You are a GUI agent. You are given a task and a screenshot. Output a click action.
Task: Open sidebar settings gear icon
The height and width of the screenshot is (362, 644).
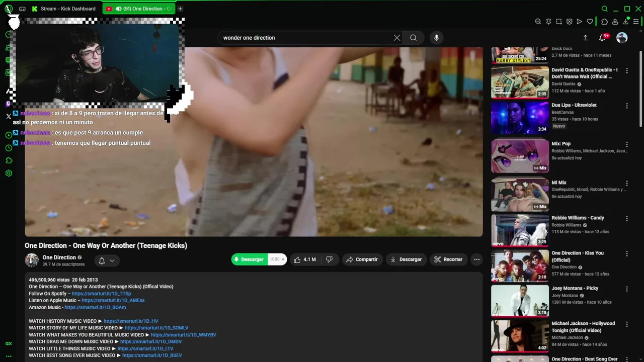coord(9,173)
